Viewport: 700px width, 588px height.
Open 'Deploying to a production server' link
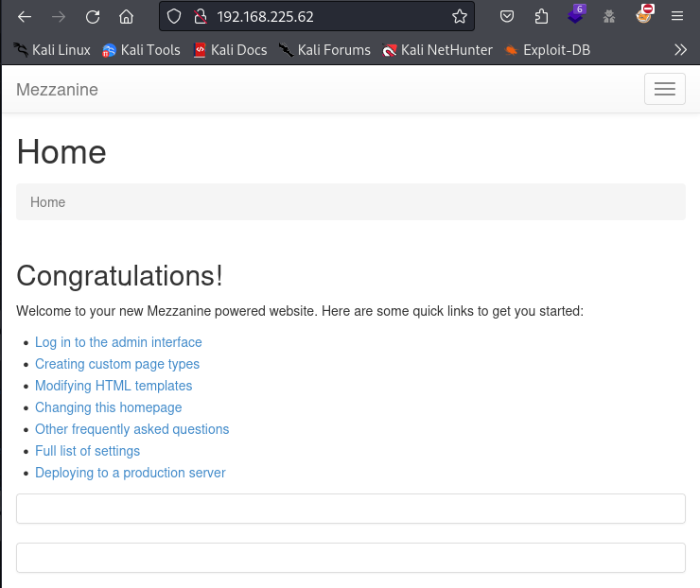pyautogui.click(x=130, y=473)
